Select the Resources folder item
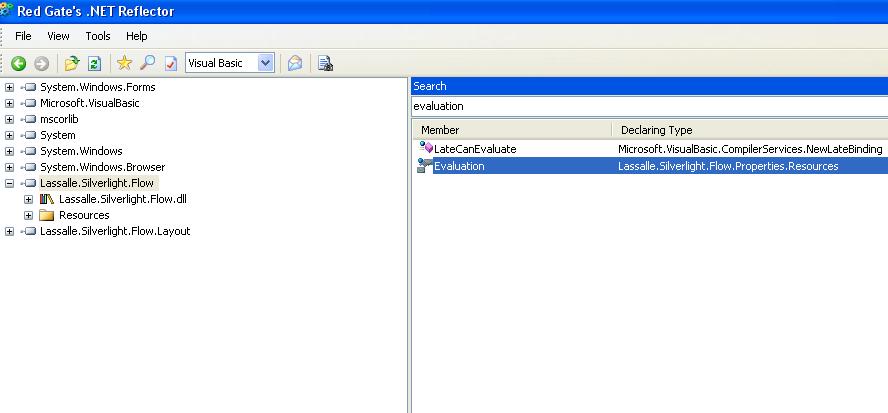The height and width of the screenshot is (413, 888). pos(84,215)
